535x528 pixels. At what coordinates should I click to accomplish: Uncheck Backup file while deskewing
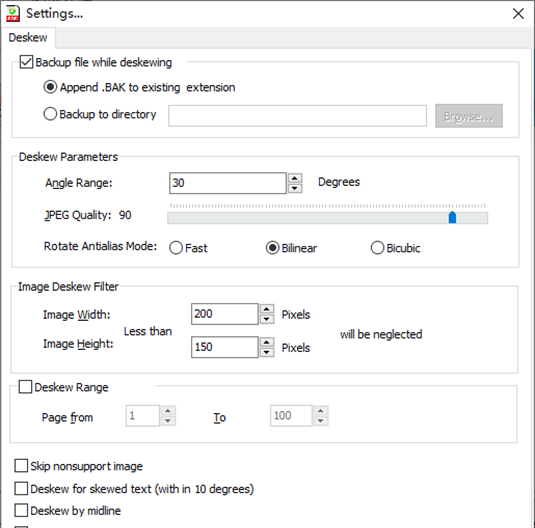[x=26, y=62]
